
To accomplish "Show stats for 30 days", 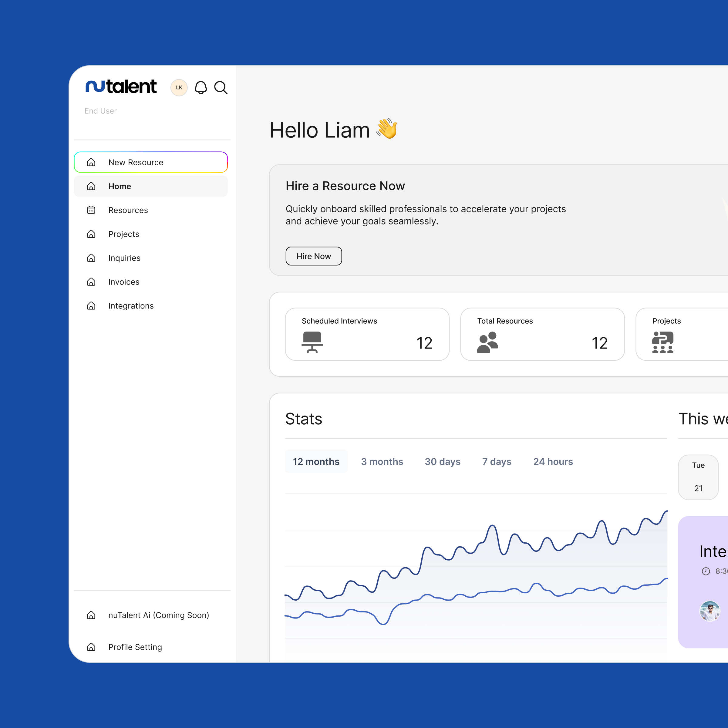I will coord(442,462).
